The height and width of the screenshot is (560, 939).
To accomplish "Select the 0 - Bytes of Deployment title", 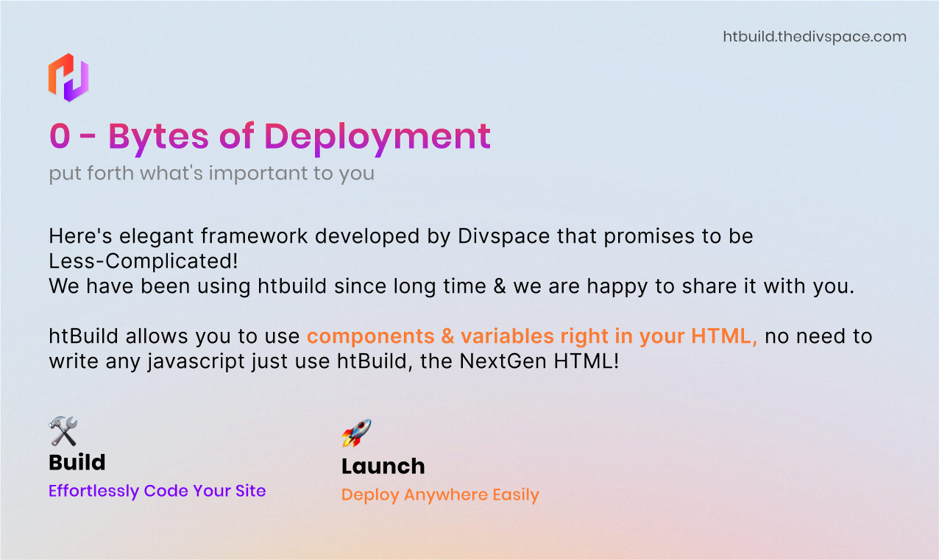I will click(x=269, y=136).
